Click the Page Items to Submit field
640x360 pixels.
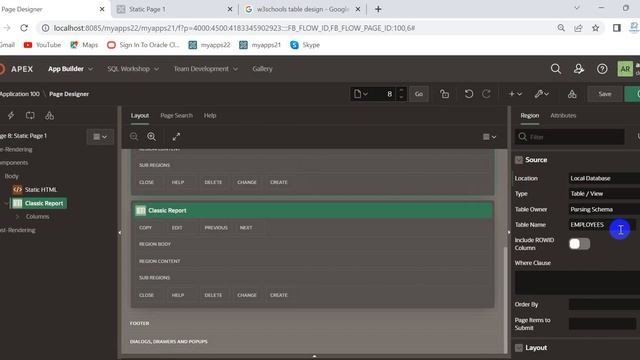pyautogui.click(x=602, y=324)
